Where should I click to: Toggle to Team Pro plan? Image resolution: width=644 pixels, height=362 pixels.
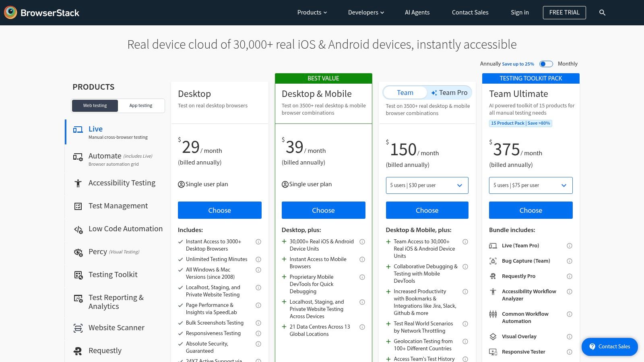click(x=449, y=93)
